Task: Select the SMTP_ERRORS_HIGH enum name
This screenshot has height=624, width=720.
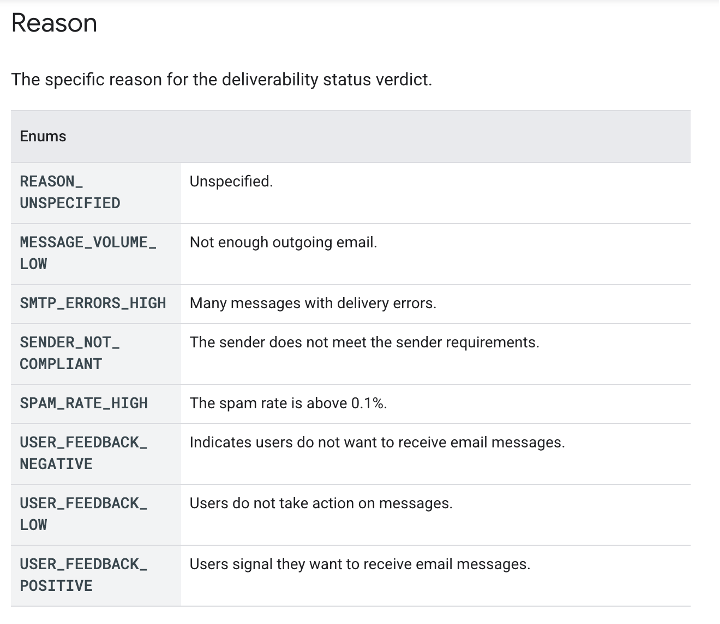Action: click(93, 303)
